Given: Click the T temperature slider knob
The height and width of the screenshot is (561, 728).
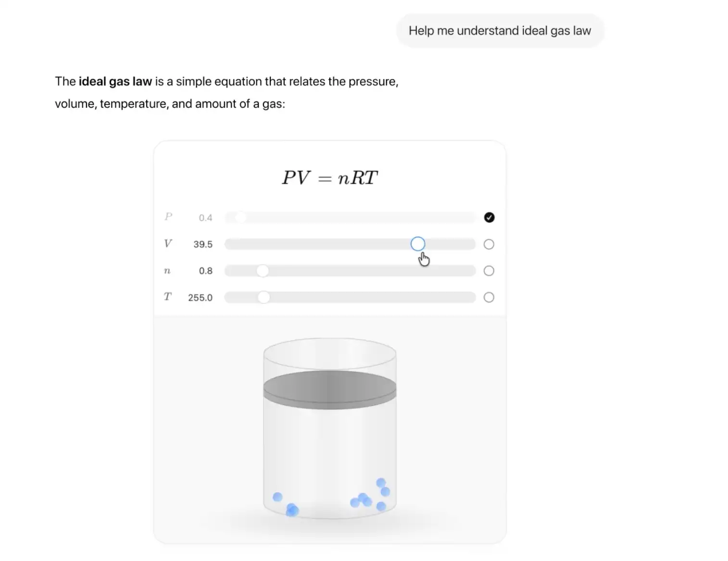Looking at the screenshot, I should pyautogui.click(x=264, y=297).
